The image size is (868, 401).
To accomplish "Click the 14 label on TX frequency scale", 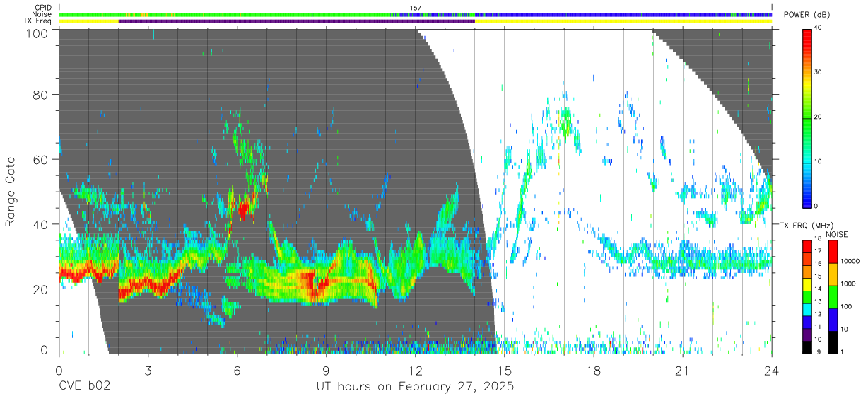I will [x=819, y=291].
